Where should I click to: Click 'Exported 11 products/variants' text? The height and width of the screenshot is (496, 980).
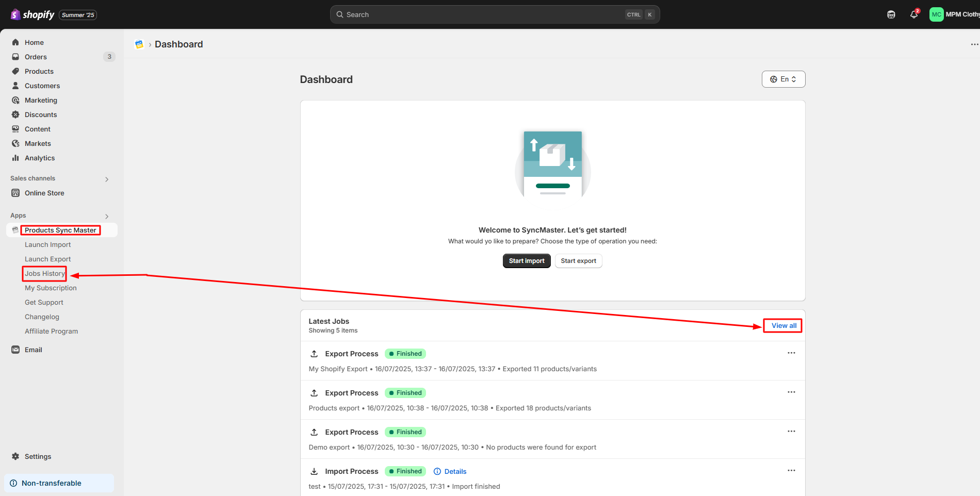[550, 369]
